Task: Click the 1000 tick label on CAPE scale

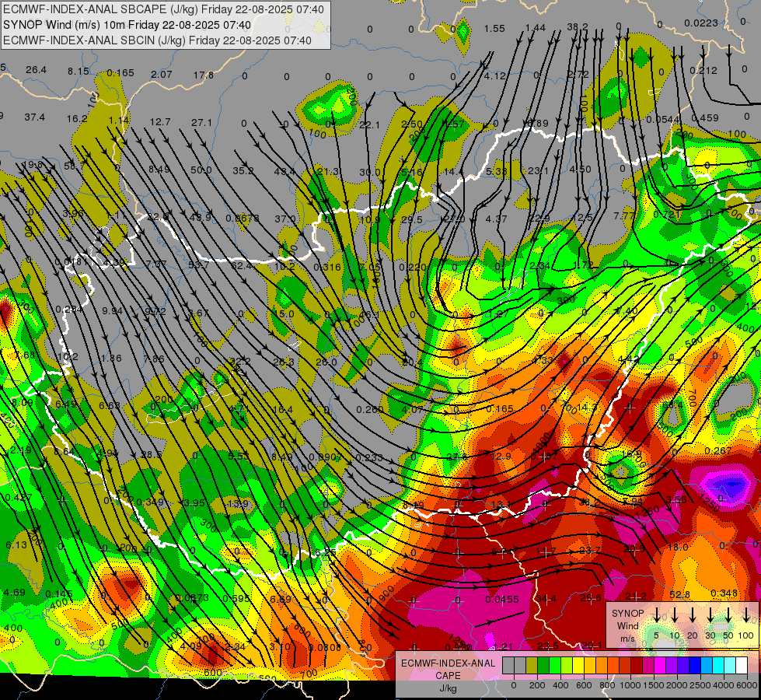Action: (x=630, y=685)
